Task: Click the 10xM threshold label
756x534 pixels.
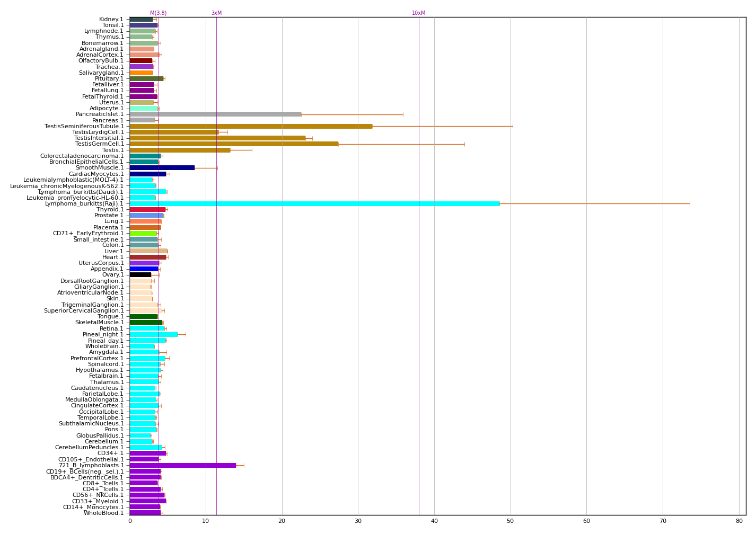Action: point(418,13)
